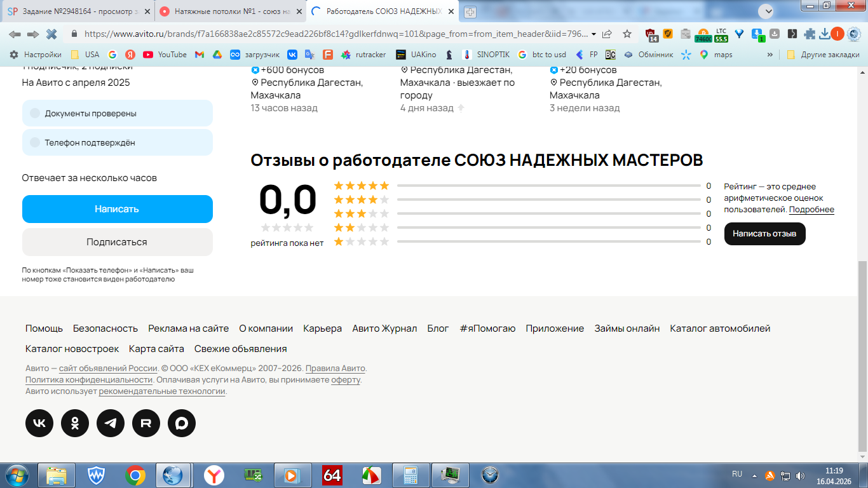Click the five-star rating row
Viewport: 868px width, 488px height.
(x=522, y=186)
